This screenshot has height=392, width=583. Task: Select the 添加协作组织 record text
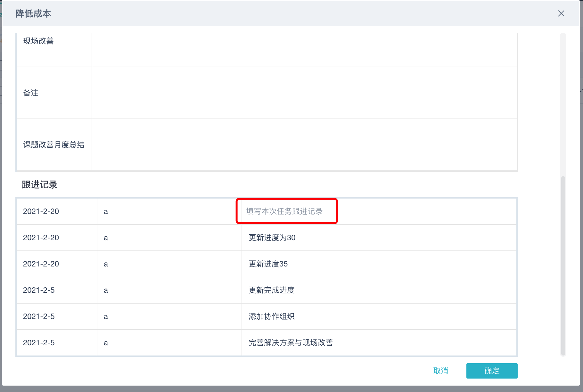(272, 316)
